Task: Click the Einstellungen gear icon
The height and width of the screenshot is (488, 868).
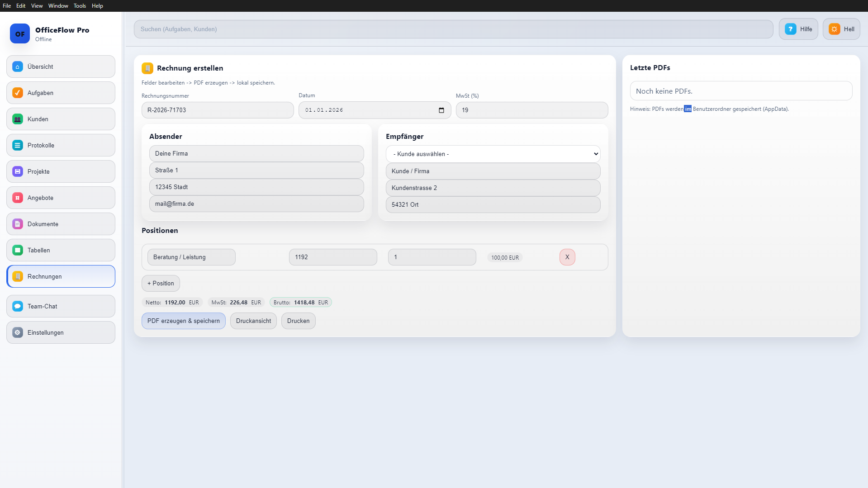Action: point(18,332)
